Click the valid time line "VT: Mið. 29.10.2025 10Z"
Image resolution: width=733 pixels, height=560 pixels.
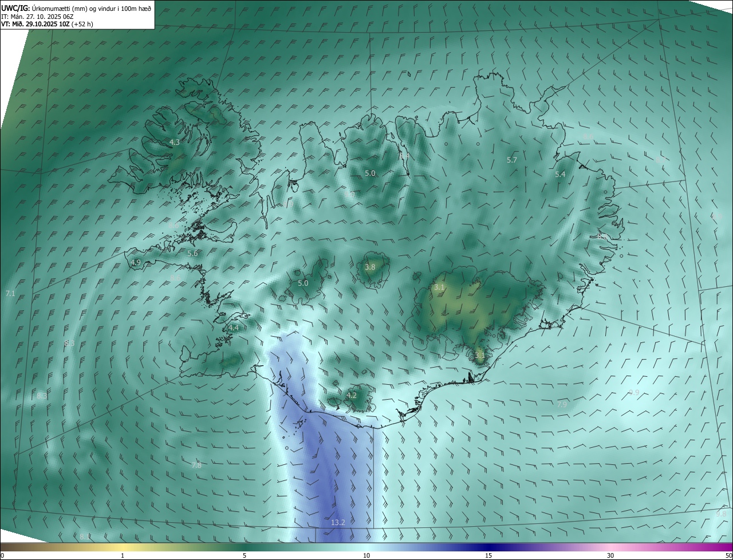point(47,24)
